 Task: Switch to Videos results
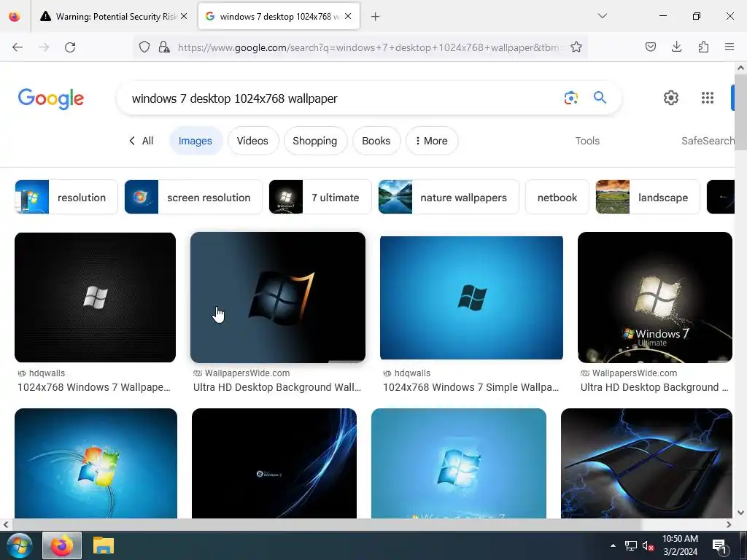click(x=252, y=141)
